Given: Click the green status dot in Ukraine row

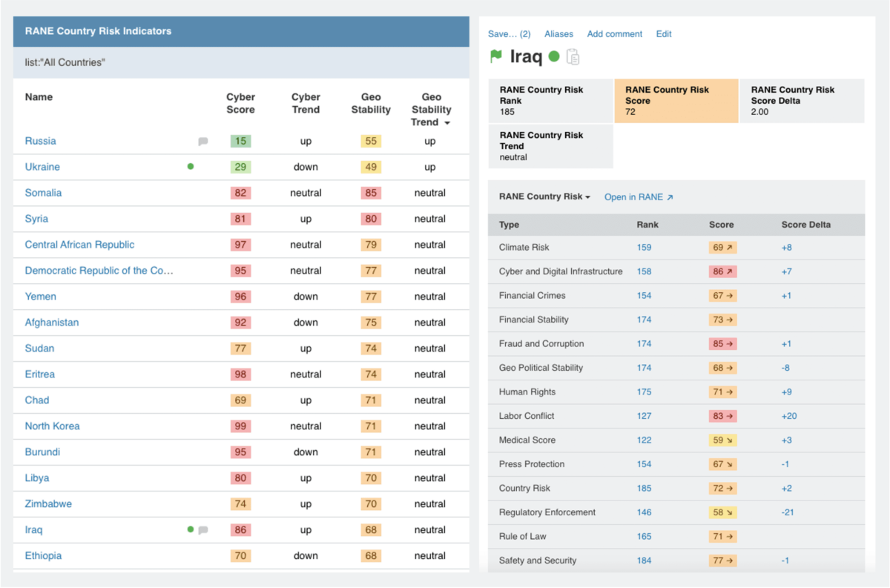Looking at the screenshot, I should point(191,167).
